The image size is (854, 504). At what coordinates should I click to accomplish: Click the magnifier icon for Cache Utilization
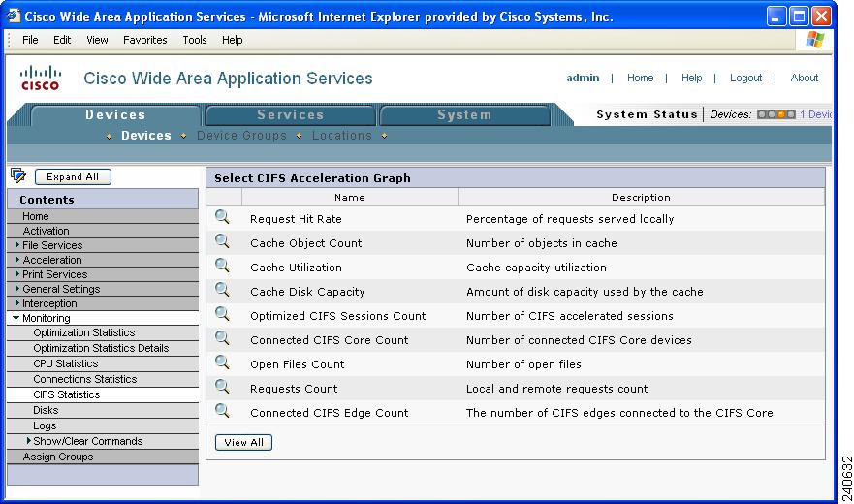point(222,266)
